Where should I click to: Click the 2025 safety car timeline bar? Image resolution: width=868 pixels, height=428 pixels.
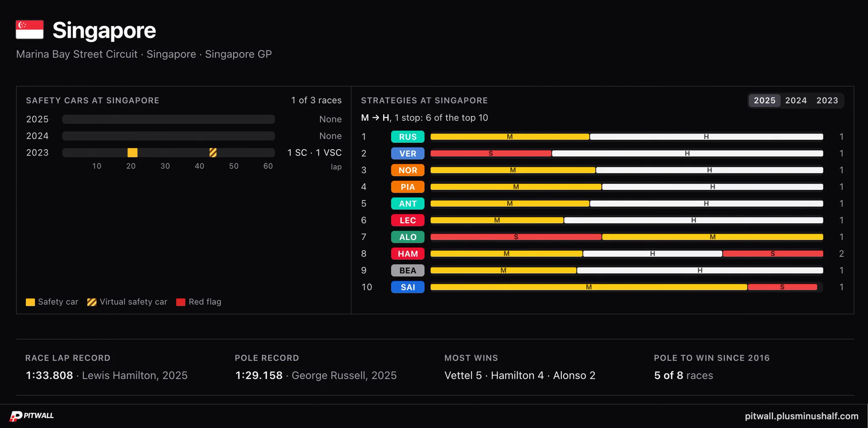pos(168,119)
